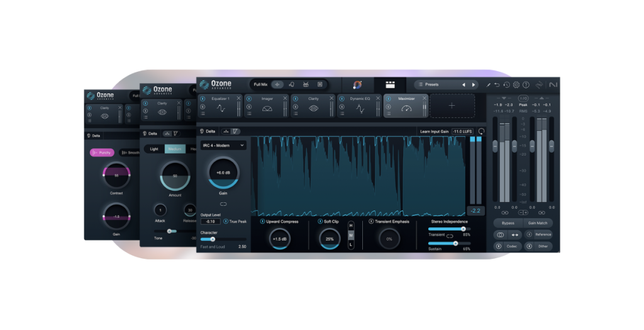
Task: Open the Master Assistant colorful orb icon
Action: tap(357, 84)
